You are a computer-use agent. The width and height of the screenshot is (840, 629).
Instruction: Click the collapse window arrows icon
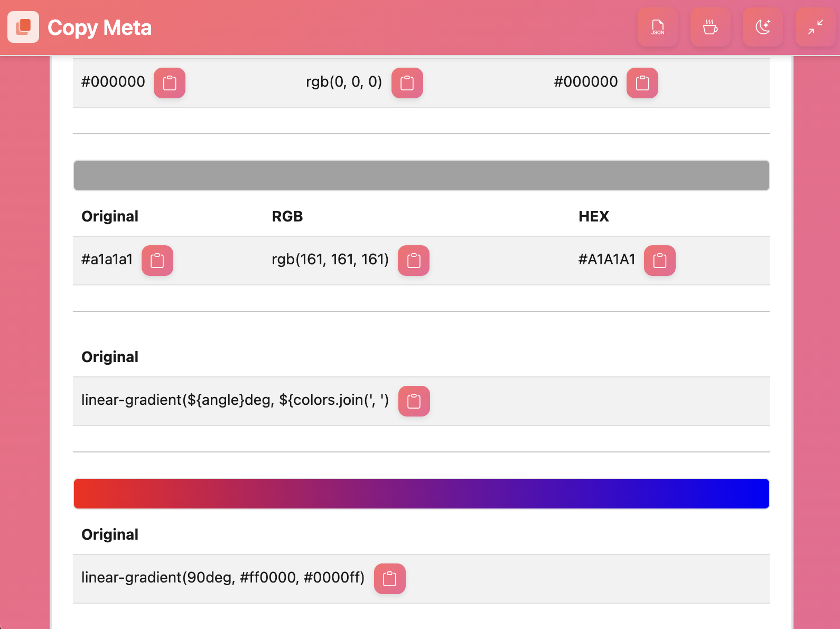(x=816, y=27)
